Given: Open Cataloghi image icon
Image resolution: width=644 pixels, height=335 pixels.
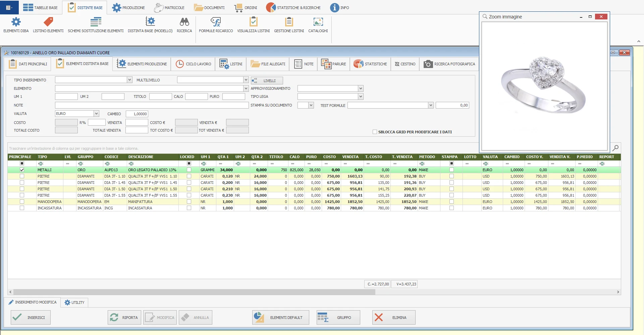Looking at the screenshot, I should pyautogui.click(x=318, y=22).
